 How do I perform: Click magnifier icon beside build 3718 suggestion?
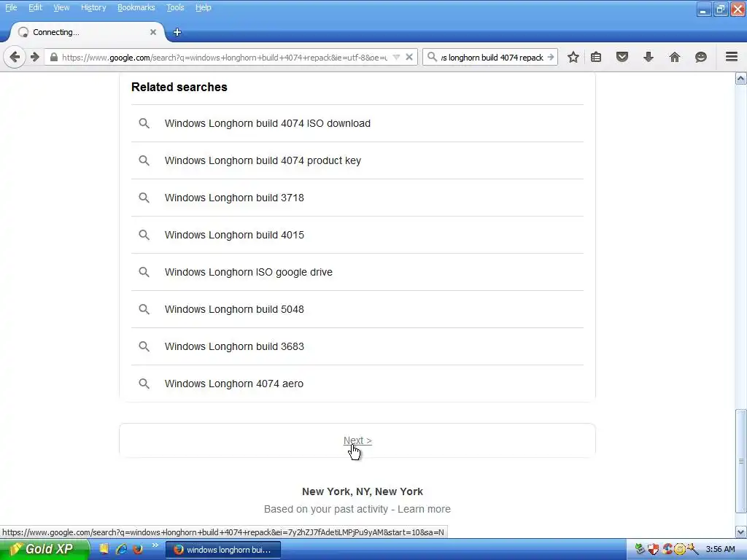tap(144, 198)
